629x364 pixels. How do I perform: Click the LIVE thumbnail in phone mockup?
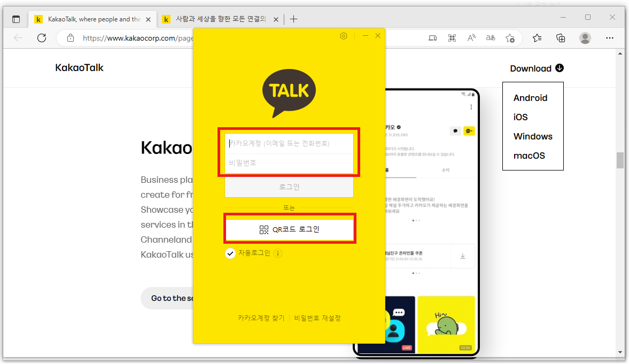(400, 324)
